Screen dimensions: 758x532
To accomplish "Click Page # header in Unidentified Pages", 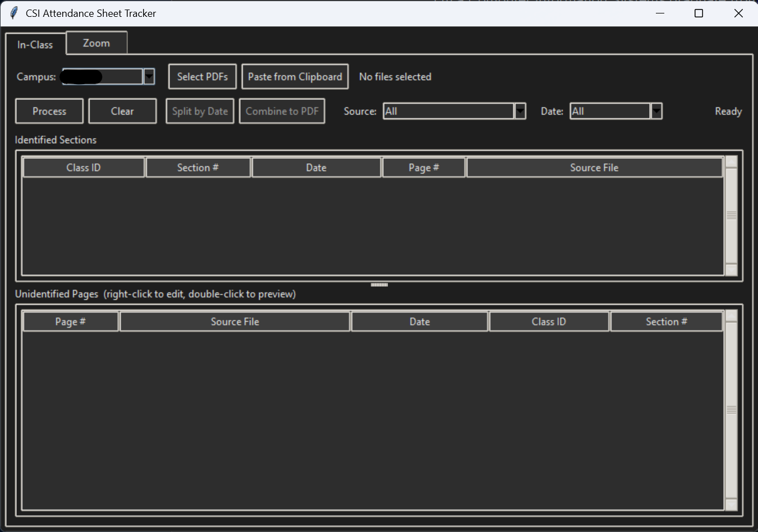I will [71, 322].
